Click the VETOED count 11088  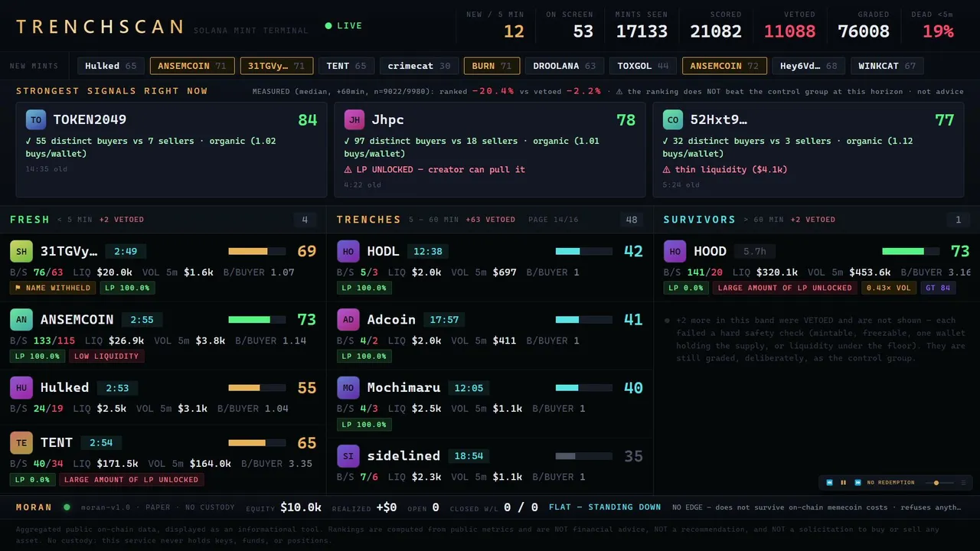point(789,31)
